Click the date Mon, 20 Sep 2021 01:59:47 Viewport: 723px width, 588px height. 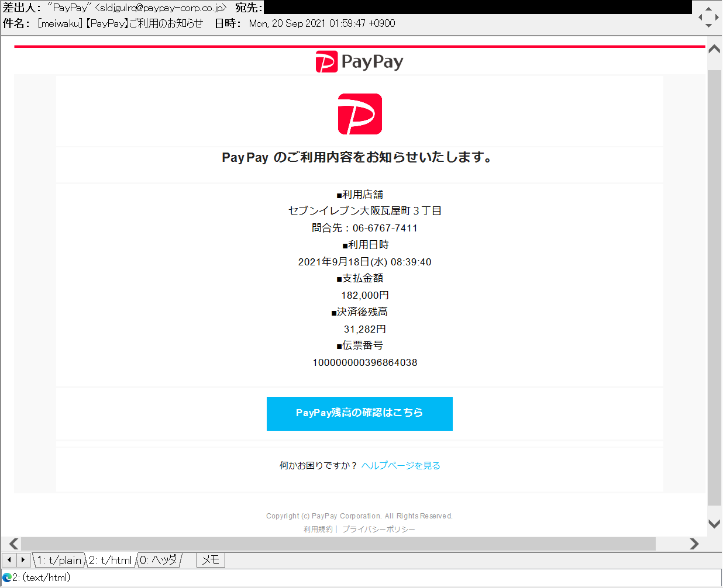coord(308,23)
